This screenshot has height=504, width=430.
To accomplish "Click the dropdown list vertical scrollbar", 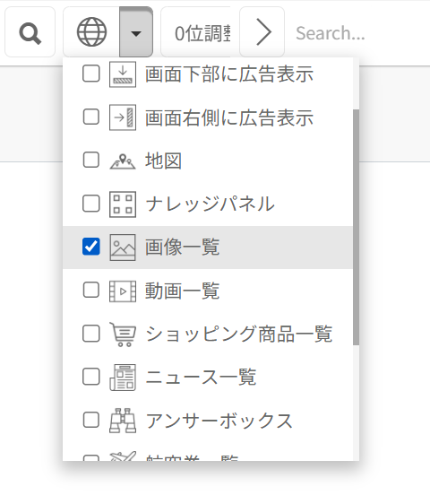I will 356,227.
